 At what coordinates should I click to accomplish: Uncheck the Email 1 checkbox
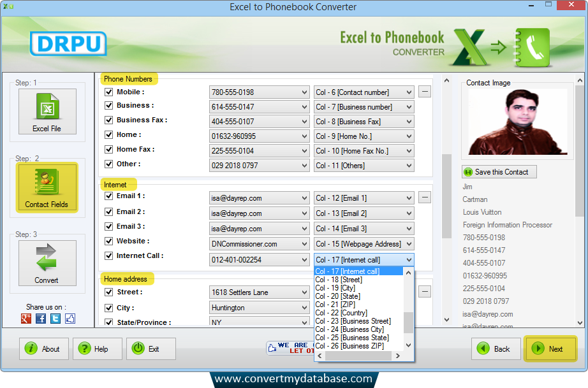pyautogui.click(x=109, y=196)
